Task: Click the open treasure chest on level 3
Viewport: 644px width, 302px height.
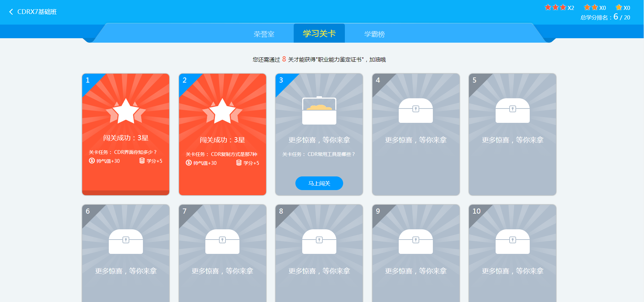Action: coord(319,111)
